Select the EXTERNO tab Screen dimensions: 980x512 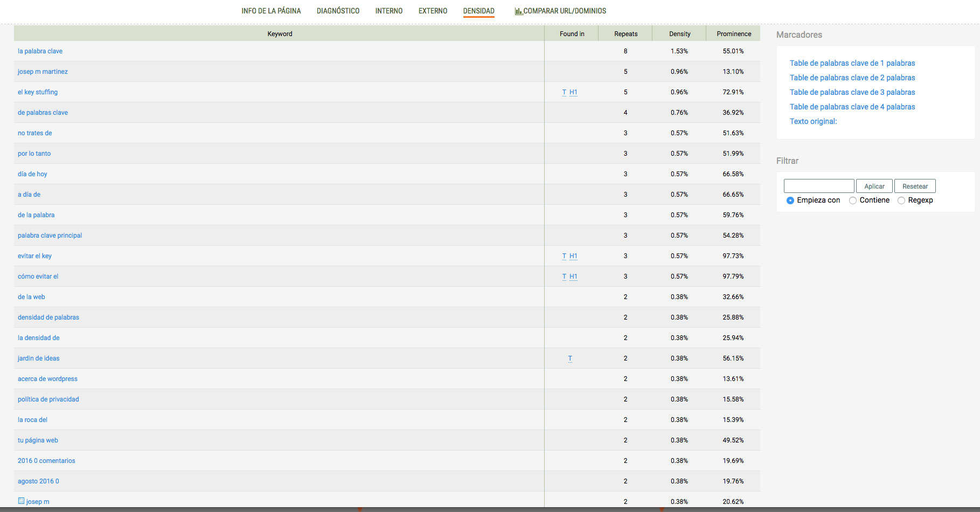click(433, 11)
